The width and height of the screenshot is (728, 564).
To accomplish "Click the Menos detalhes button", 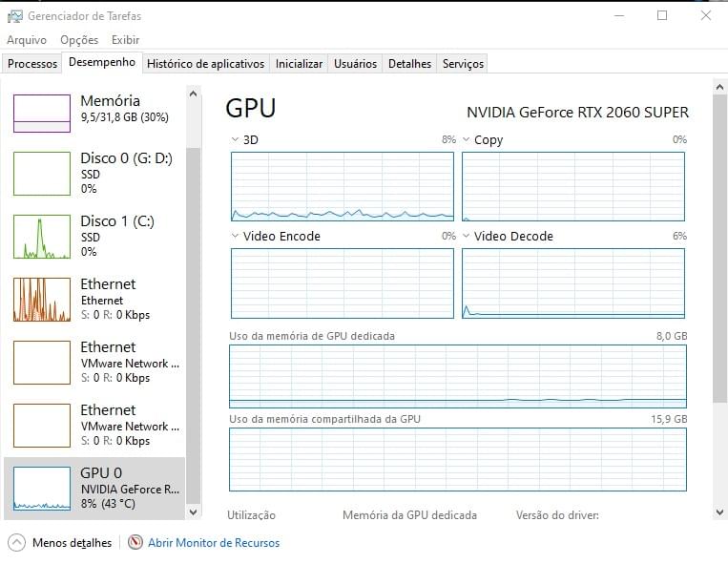I will tap(72, 542).
